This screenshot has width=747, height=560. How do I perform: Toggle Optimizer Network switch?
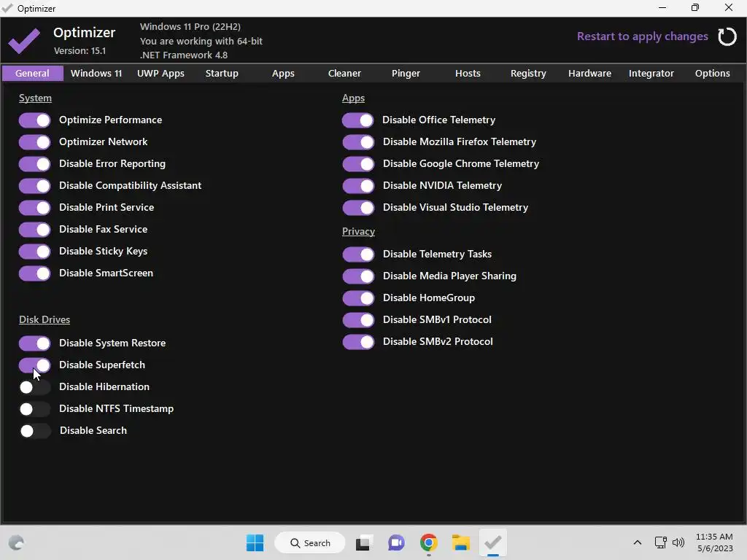tap(35, 142)
